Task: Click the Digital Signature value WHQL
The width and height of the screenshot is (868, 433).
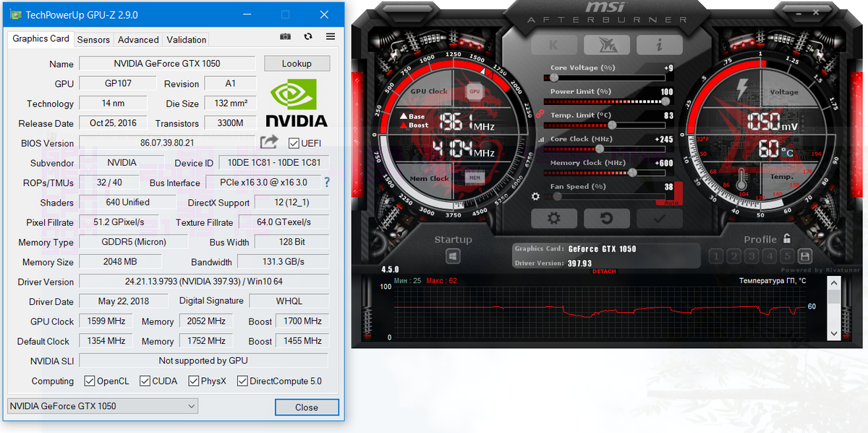Action: click(289, 301)
